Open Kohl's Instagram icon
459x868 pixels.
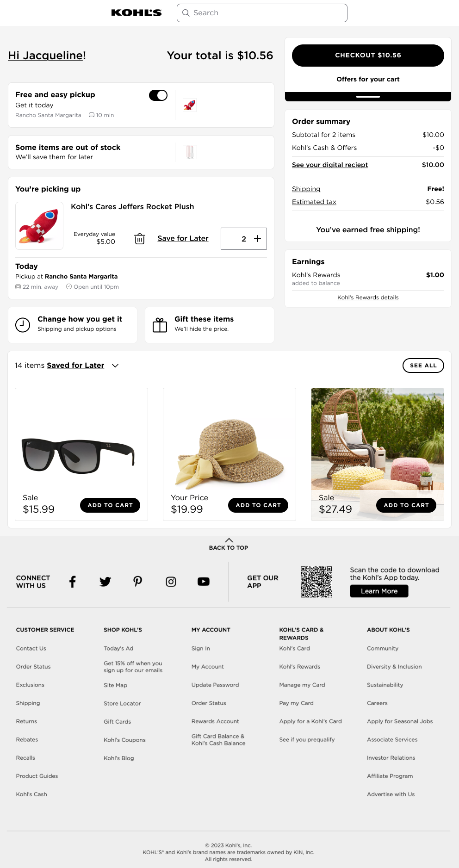coord(171,582)
